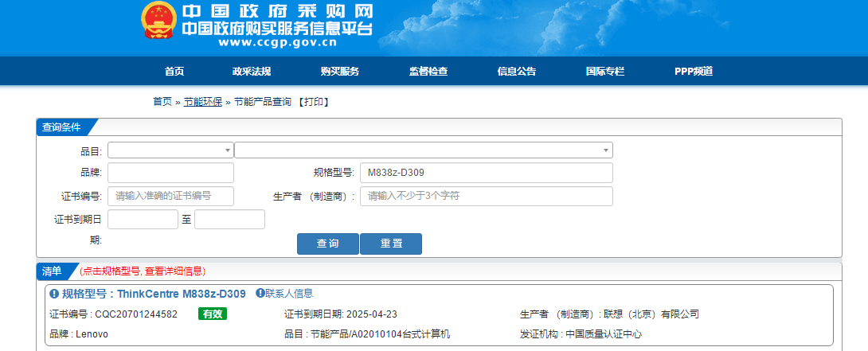Open the 首页 navigation menu
Screen dimensions: 868x351
174,72
